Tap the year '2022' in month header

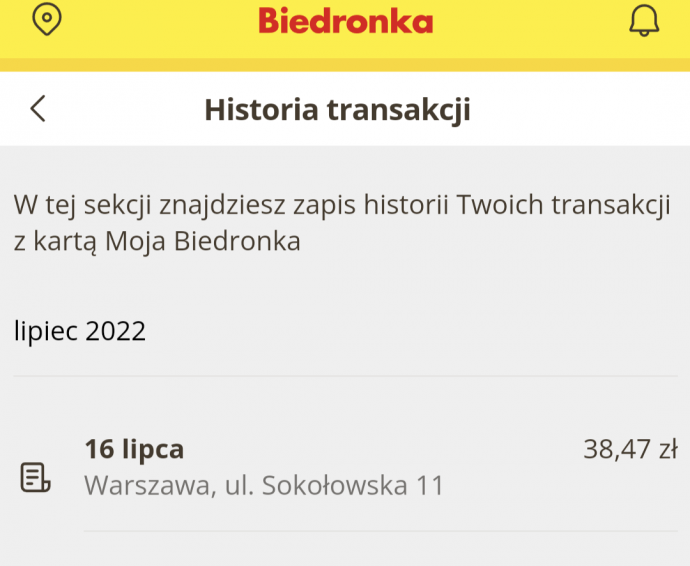[116, 331]
